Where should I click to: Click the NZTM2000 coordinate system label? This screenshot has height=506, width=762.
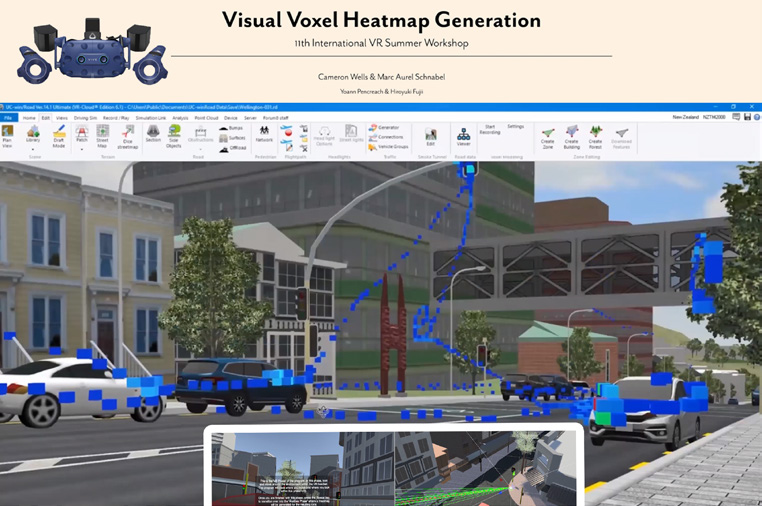point(714,117)
